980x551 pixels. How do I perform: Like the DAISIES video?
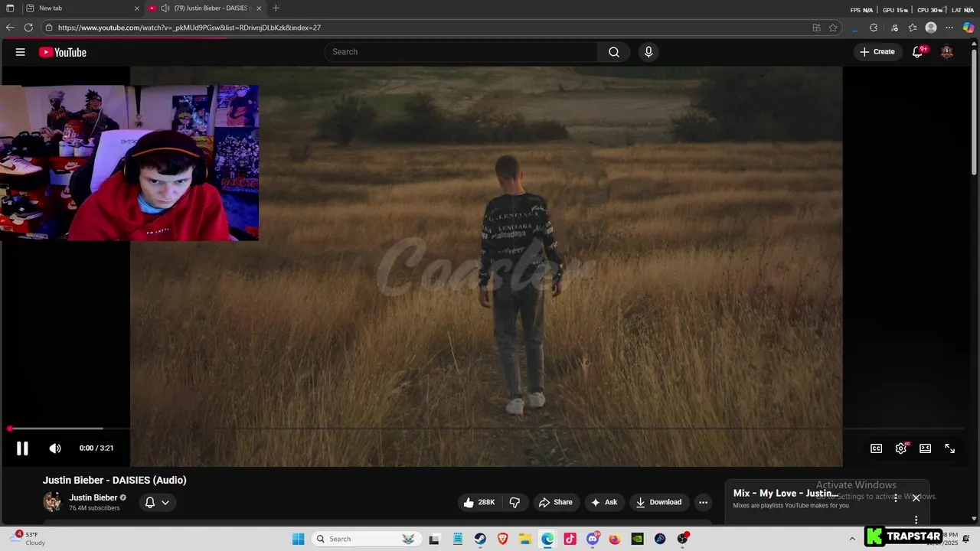coord(479,502)
